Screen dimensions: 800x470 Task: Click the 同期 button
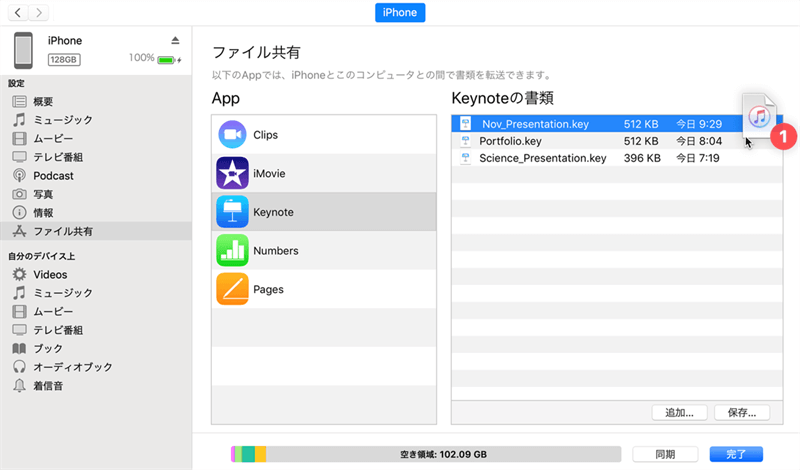coord(665,454)
